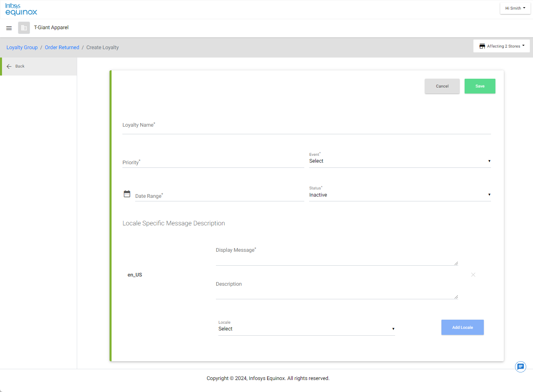
Task: Open the Status dropdown showing Inactive
Action: tap(399, 195)
